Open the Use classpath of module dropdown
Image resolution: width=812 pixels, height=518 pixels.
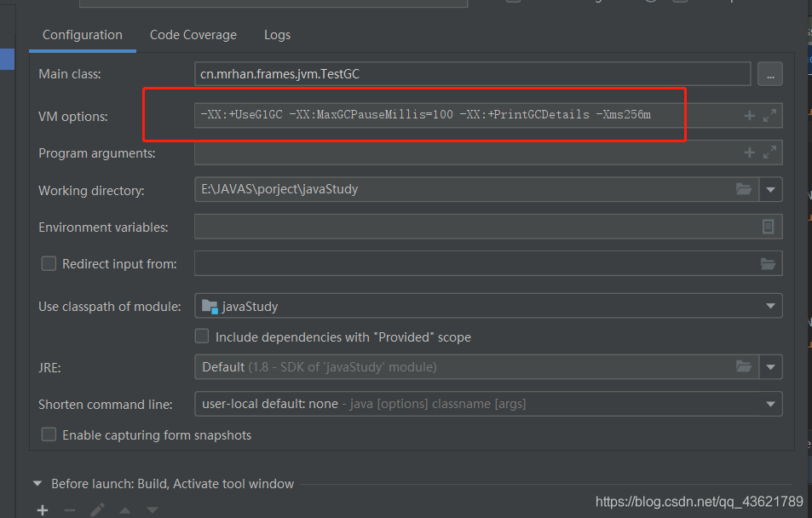pos(770,306)
